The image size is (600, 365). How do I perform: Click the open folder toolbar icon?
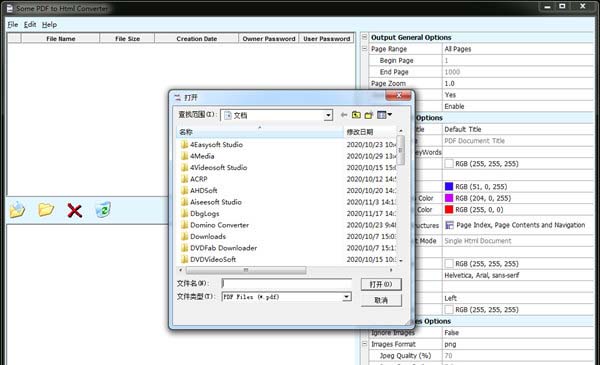click(x=46, y=210)
